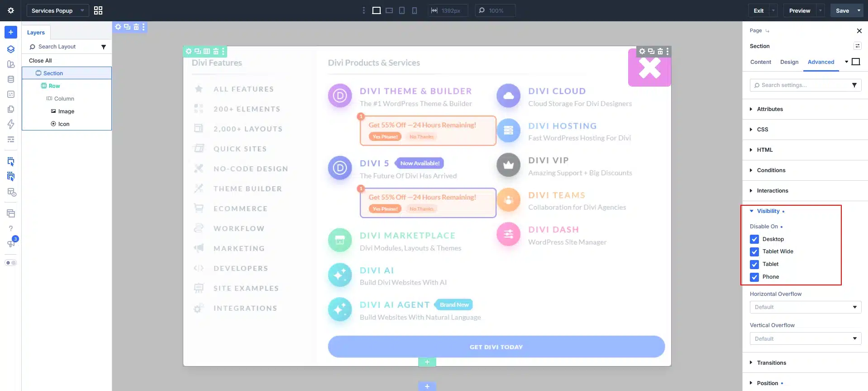Switch to phone view icon
868x391 pixels.
point(415,10)
